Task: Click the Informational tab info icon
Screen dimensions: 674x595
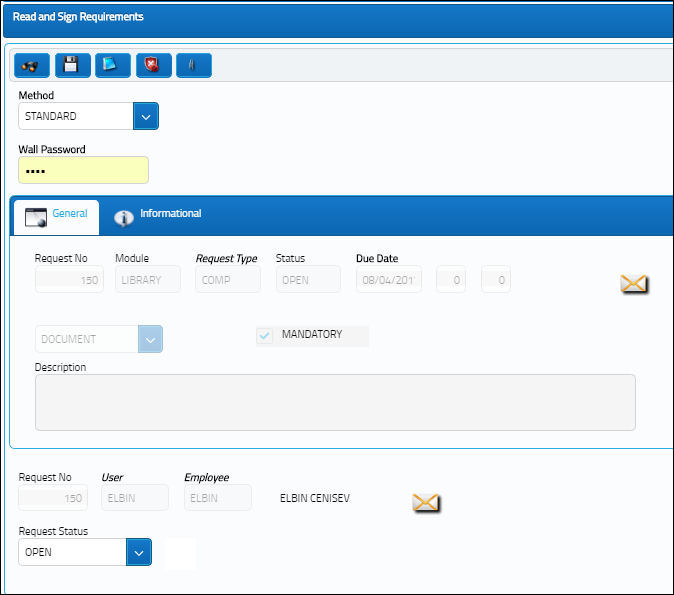Action: tap(124, 217)
